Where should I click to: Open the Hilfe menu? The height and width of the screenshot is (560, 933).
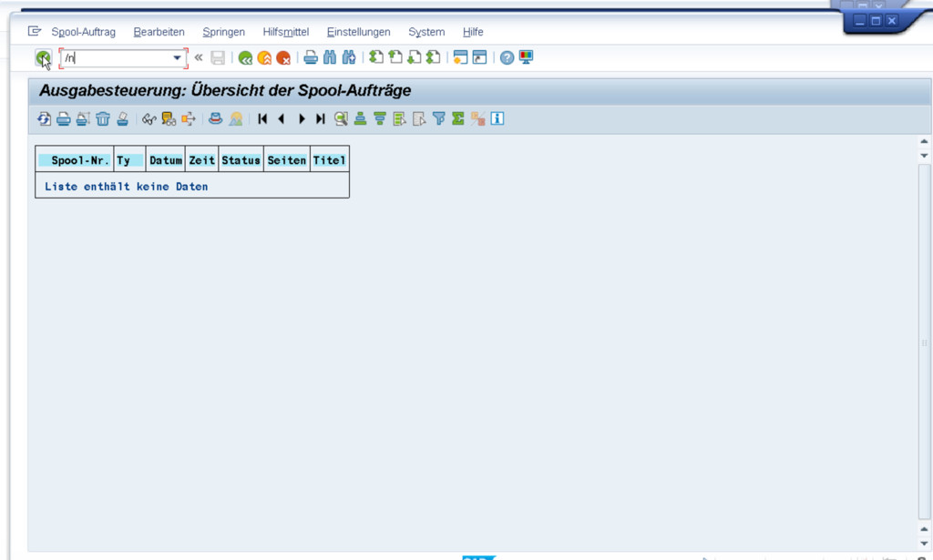473,32
